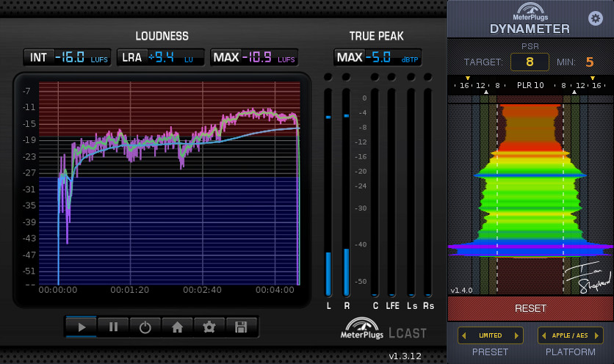614x364 pixels.
Task: Edit the PSR target value 8
Action: coord(530,62)
